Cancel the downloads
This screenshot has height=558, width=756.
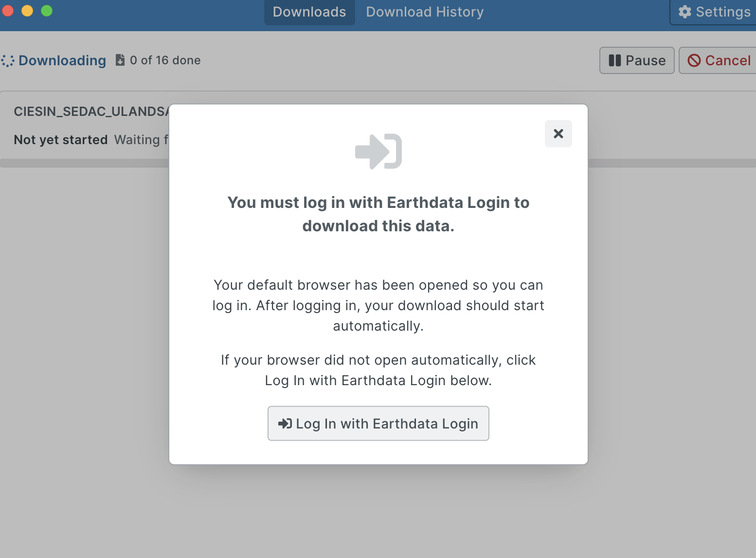tap(718, 60)
